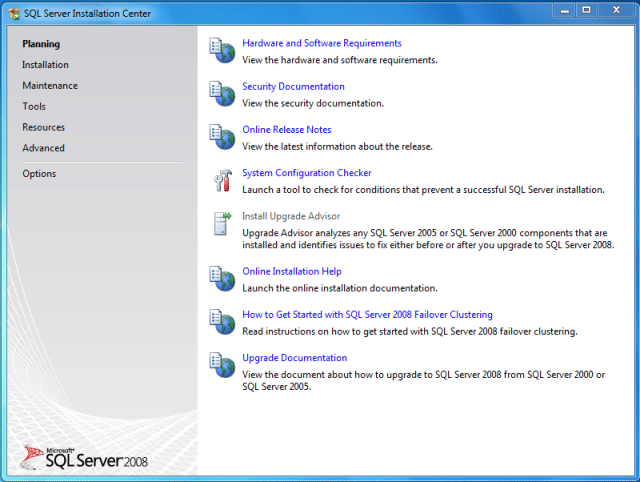Open Hardware and Software Requirements link
Viewport: 640px width, 482px height.
coord(322,43)
